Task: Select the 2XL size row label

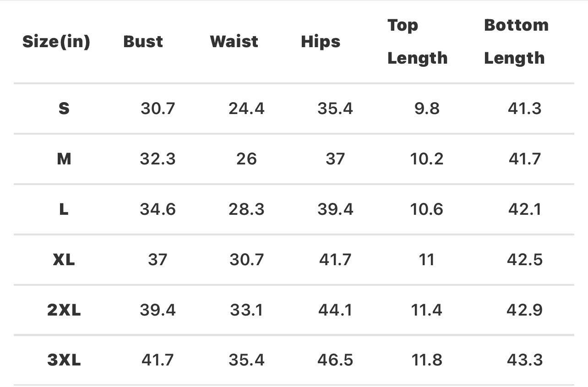Action: (64, 310)
